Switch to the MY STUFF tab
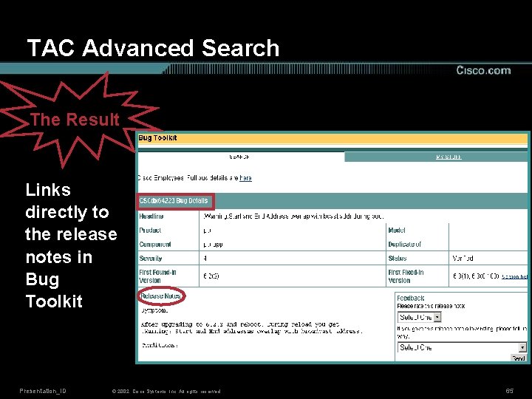The image size is (532, 399). pos(449,157)
